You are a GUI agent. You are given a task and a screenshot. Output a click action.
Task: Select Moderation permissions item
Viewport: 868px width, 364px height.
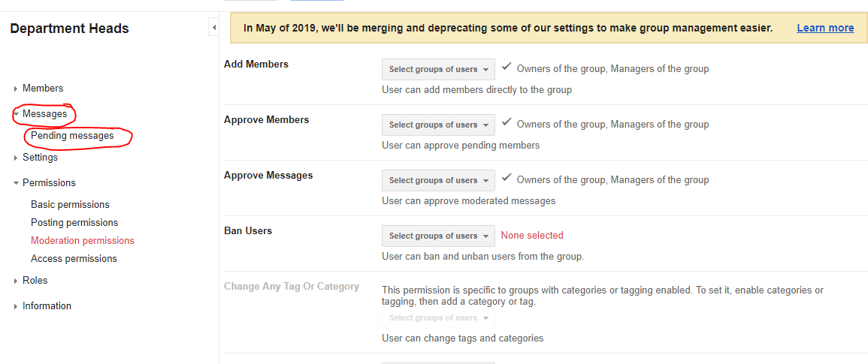tap(83, 241)
